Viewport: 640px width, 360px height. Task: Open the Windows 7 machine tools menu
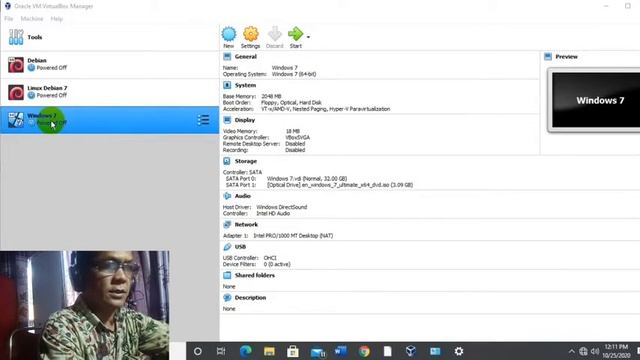point(203,120)
